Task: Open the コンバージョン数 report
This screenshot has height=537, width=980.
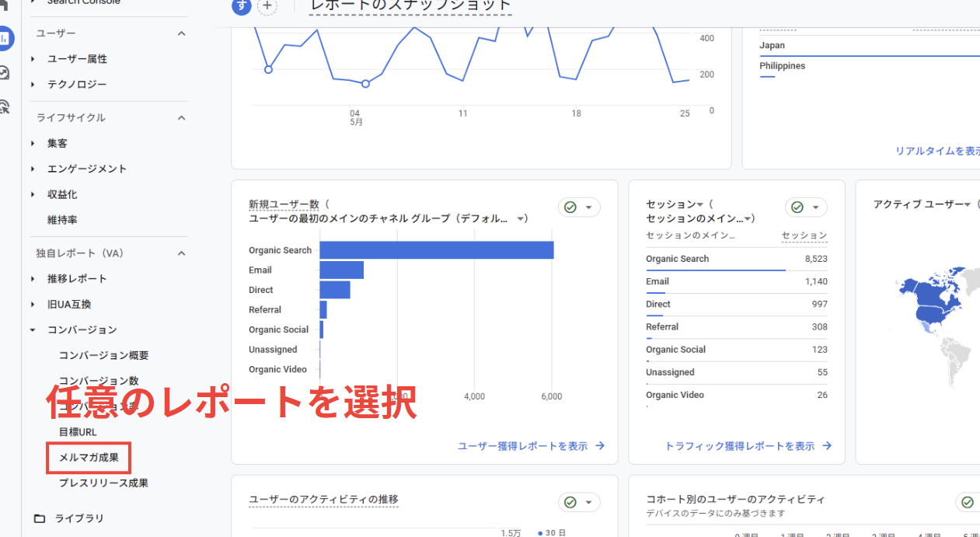Action: [99, 381]
